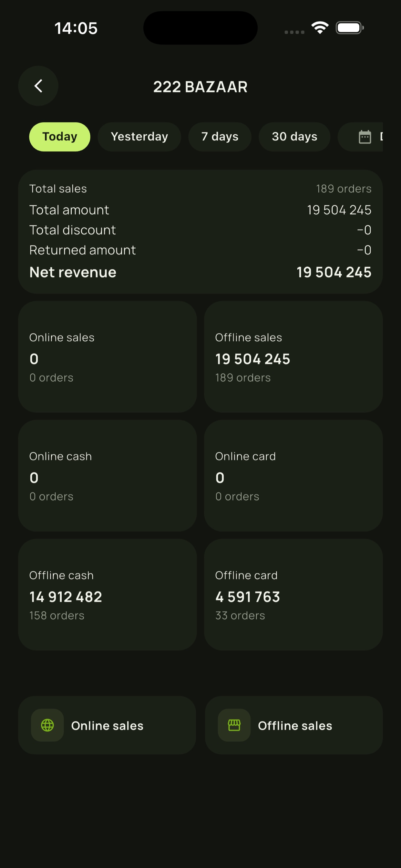The width and height of the screenshot is (401, 868).
Task: Tap the Total sales label
Action: (58, 189)
